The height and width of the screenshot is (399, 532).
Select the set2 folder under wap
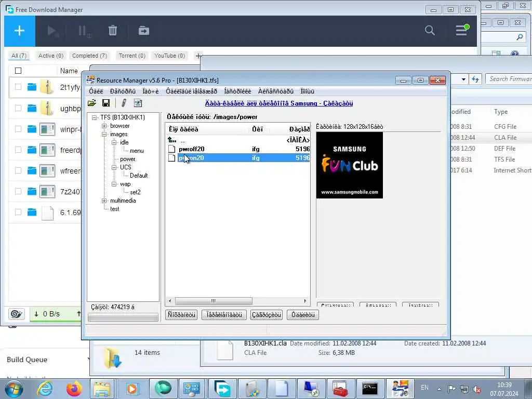135,192
